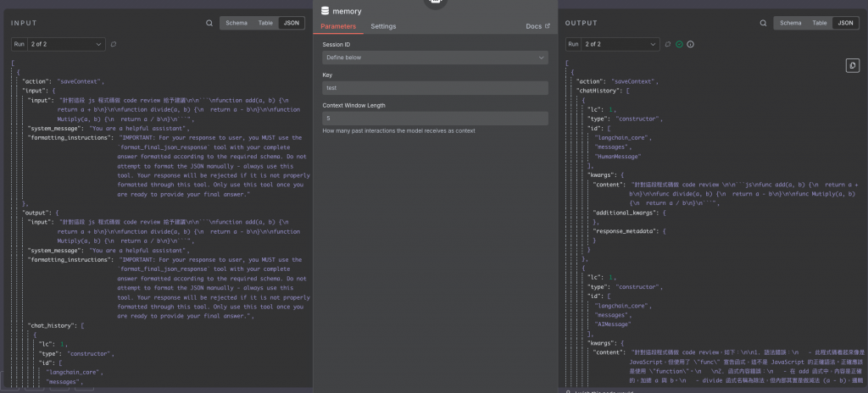Click the "chatHistory" key in OUTPUT JSON
Screen dimensions: 868x393
pyautogui.click(x=597, y=91)
